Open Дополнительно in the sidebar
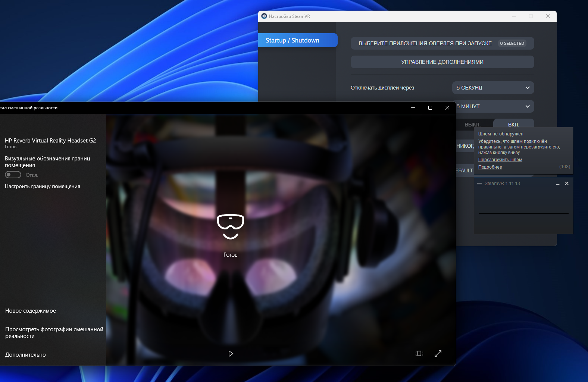Image resolution: width=588 pixels, height=382 pixels. point(25,355)
